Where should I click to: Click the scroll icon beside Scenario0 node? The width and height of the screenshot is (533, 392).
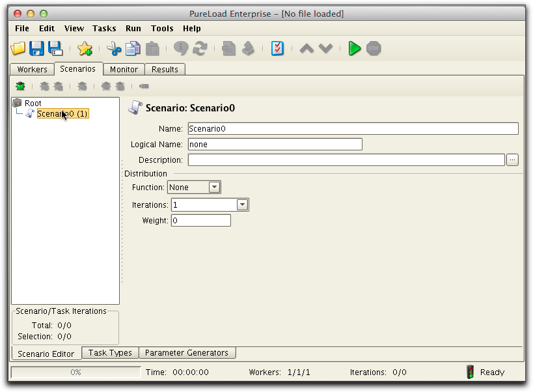pos(30,113)
